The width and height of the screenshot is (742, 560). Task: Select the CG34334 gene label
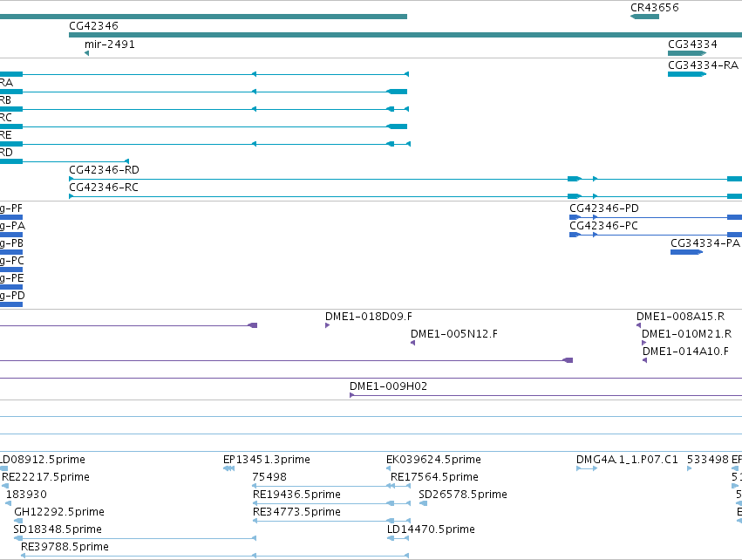[692, 44]
